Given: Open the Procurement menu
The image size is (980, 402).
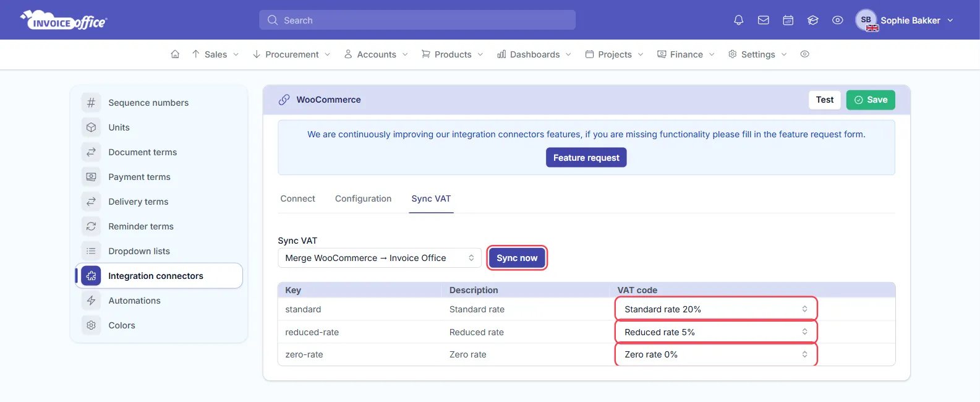Looking at the screenshot, I should [x=291, y=54].
